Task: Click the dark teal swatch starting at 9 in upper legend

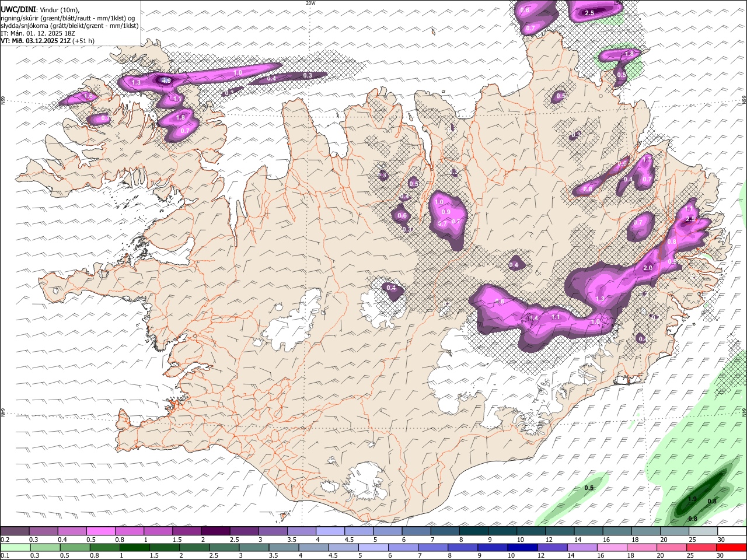Action: [501, 531]
